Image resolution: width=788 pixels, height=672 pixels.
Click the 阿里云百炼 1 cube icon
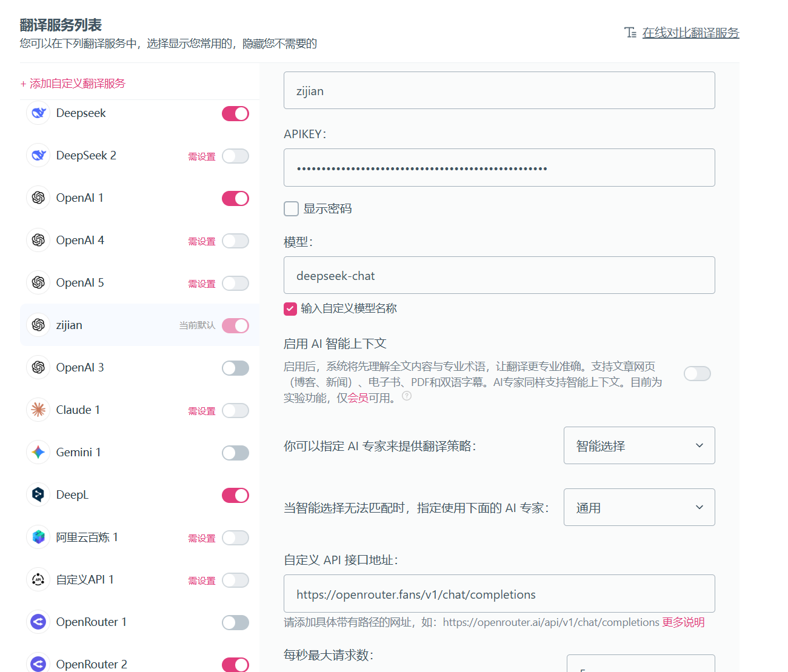click(38, 537)
